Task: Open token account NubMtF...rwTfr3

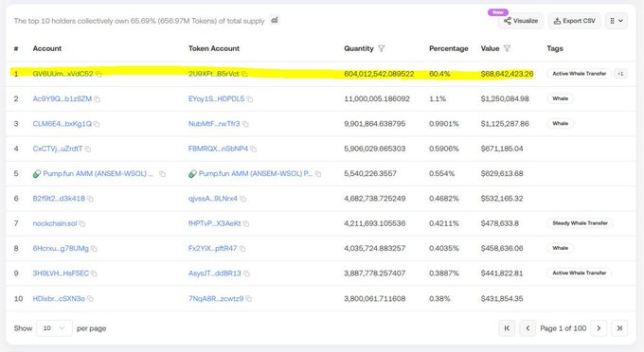Action: click(x=214, y=124)
